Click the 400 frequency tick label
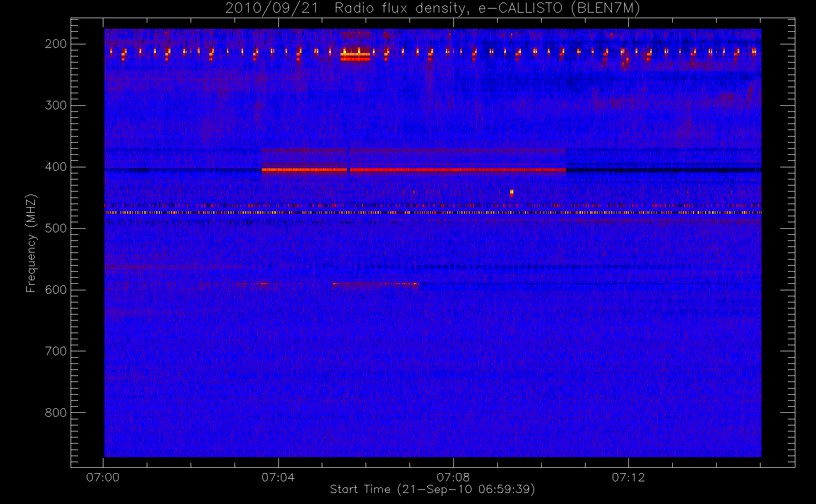The height and width of the screenshot is (504, 816). [55, 167]
